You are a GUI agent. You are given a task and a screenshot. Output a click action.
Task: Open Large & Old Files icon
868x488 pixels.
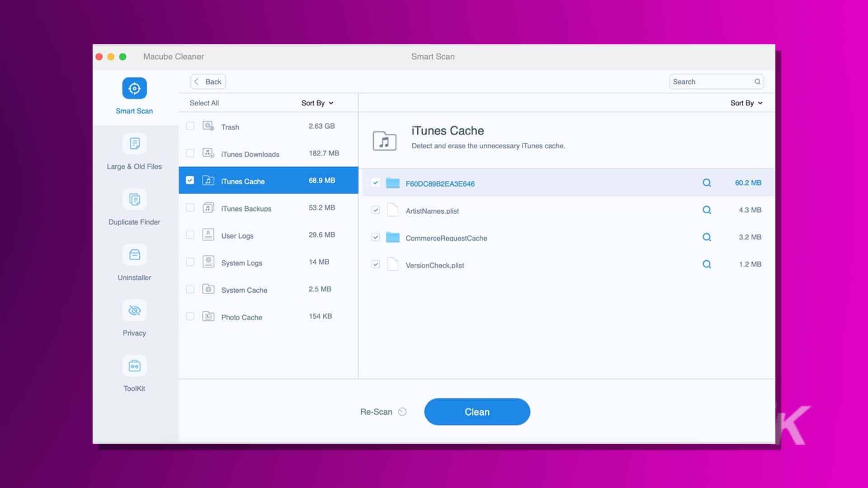click(134, 144)
